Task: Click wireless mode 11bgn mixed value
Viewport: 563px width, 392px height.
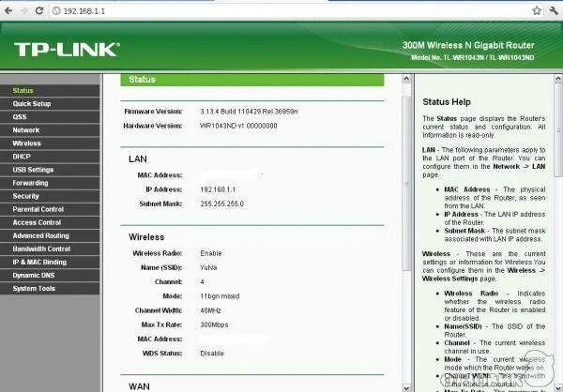Action: pyautogui.click(x=220, y=296)
